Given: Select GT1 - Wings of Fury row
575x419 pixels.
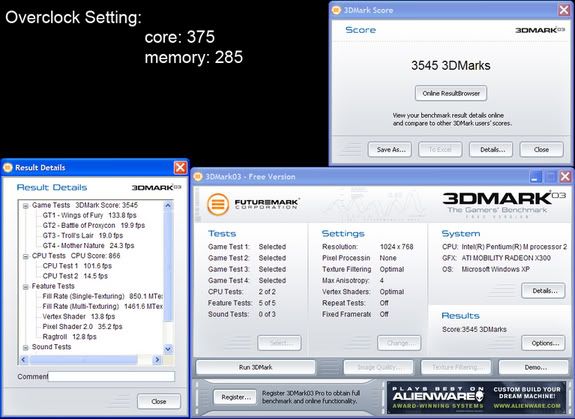Looking at the screenshot, I should point(89,215).
